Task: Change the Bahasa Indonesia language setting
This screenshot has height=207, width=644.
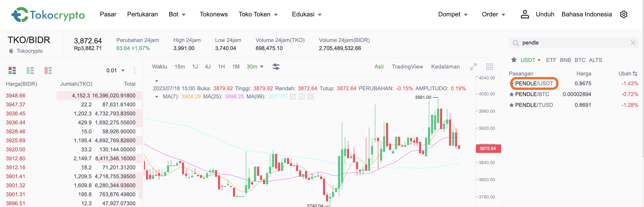Action: click(586, 14)
